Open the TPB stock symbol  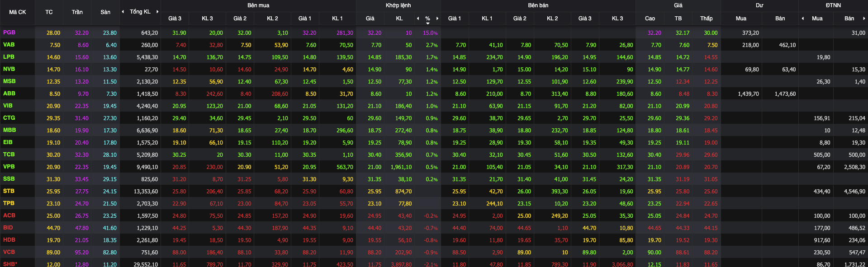point(9,203)
